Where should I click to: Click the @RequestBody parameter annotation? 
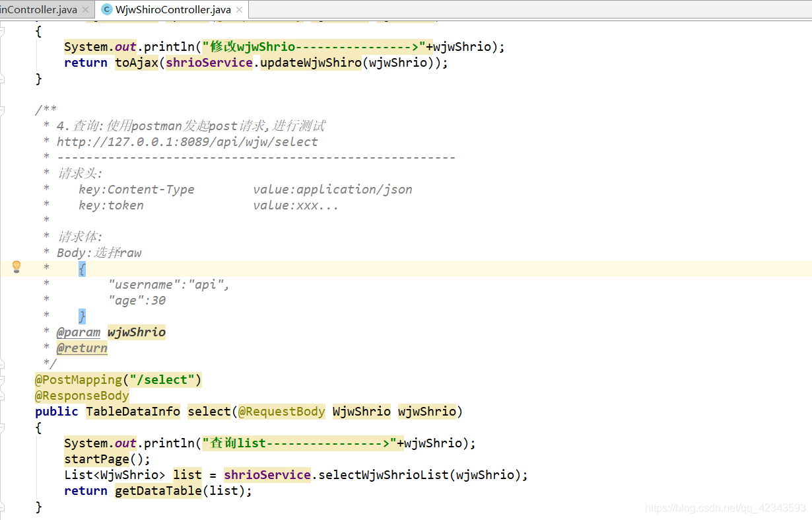point(282,412)
